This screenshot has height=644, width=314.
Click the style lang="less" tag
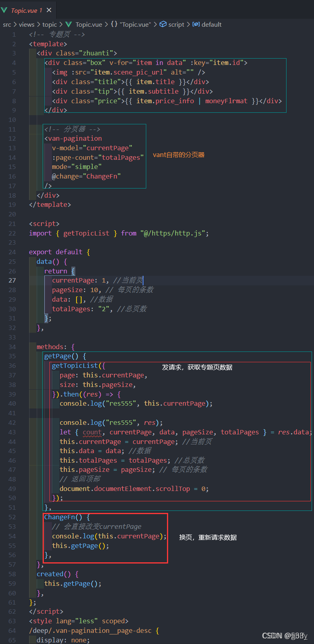tap(78, 621)
